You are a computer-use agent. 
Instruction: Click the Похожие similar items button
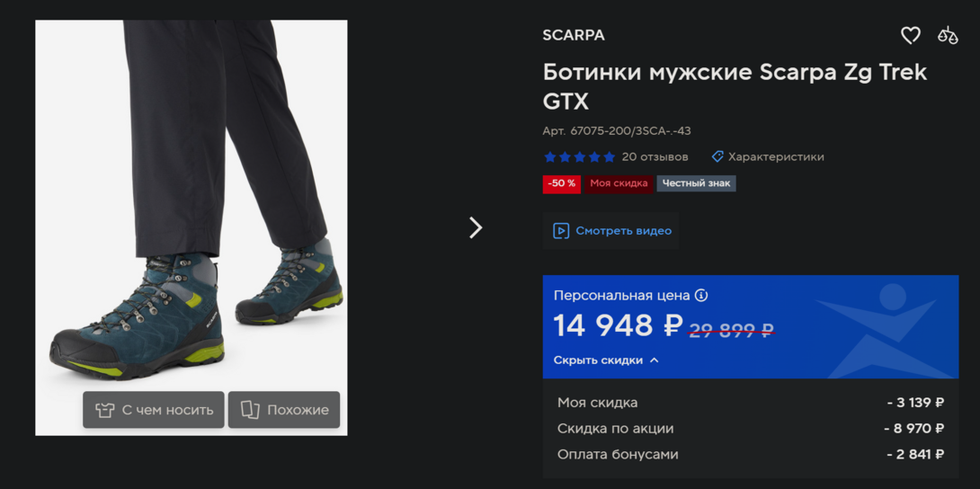284,410
